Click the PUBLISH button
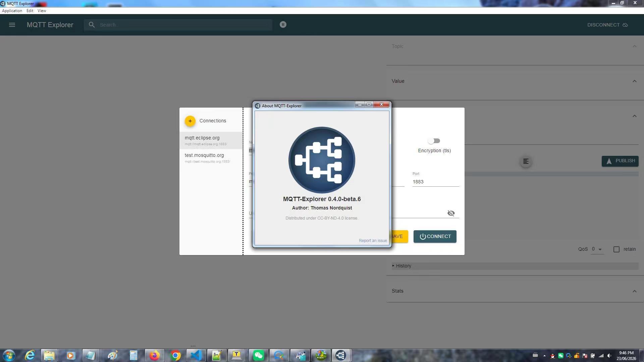The image size is (644, 362). [620, 161]
